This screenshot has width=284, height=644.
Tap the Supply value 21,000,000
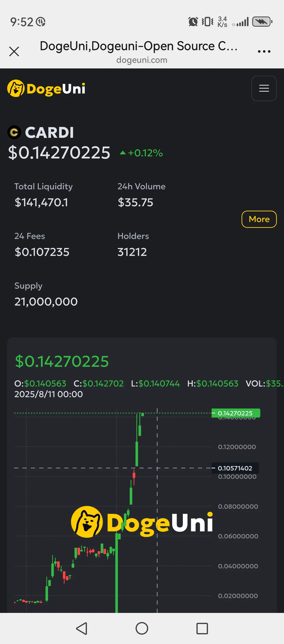[x=46, y=302]
